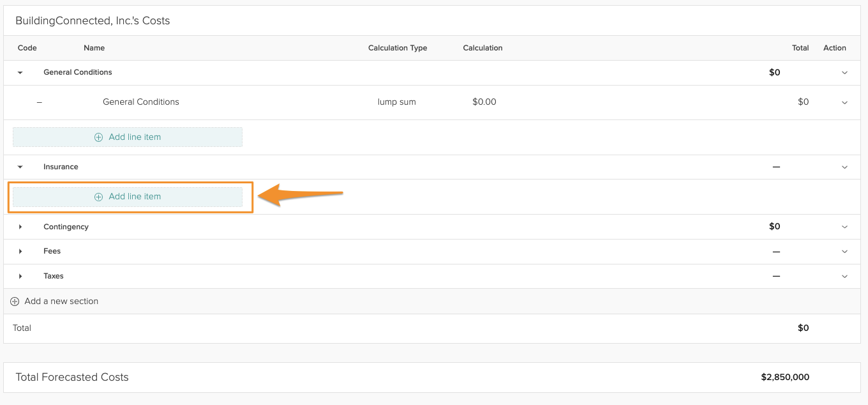
Task: Click the dash code cell of line item
Action: coord(40,102)
